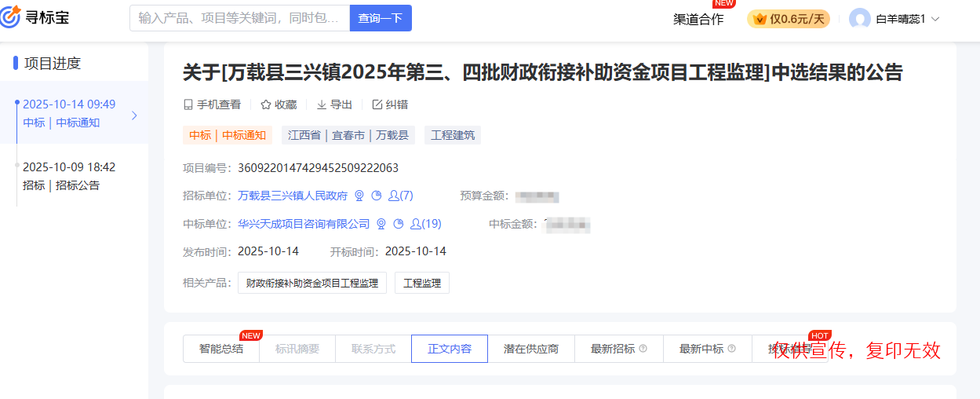Click the 寻标宝 logo icon
The width and height of the screenshot is (980, 399).
coord(11,17)
